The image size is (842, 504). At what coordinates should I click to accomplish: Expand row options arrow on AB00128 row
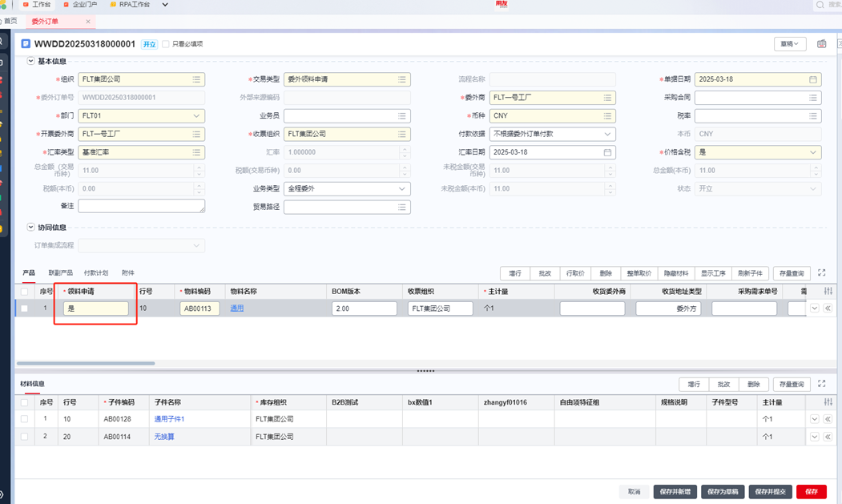[x=815, y=419]
